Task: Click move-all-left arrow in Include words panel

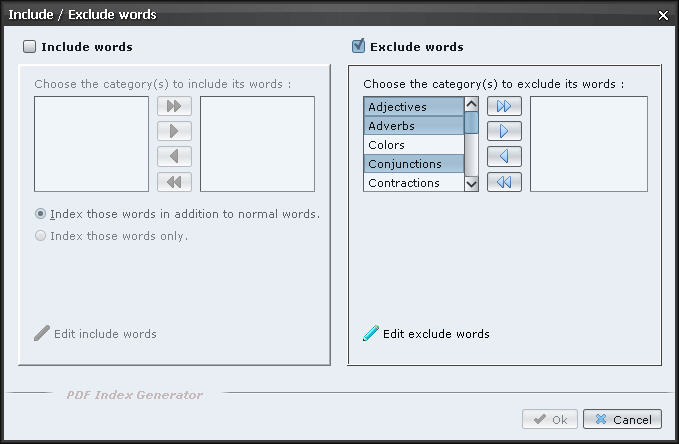Action: (174, 182)
